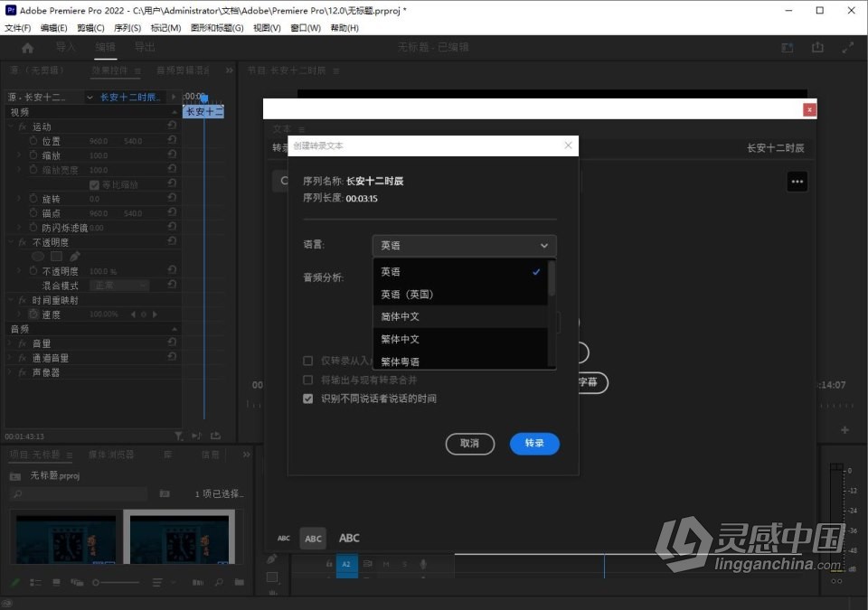Click the find magnifier in project panel
The height and width of the screenshot is (610, 868).
tap(219, 582)
